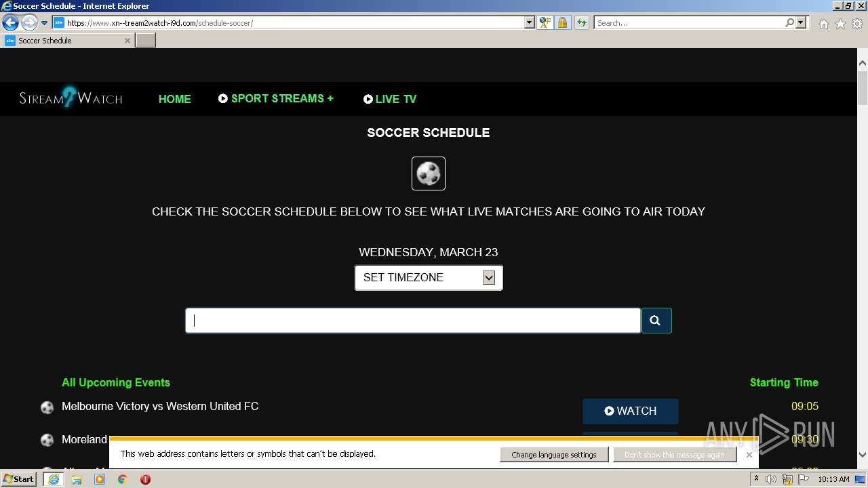Open the SET TIMEZONE dropdown

[x=429, y=277]
